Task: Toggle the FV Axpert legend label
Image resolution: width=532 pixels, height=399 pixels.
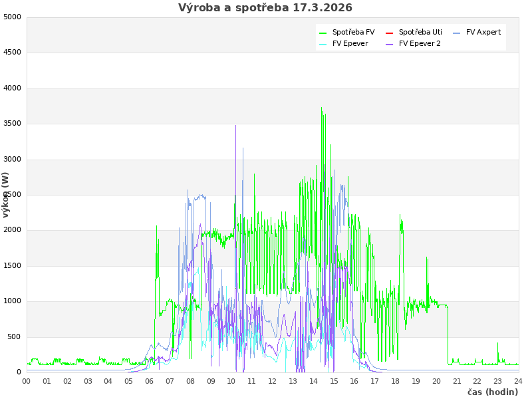Action: (483, 33)
